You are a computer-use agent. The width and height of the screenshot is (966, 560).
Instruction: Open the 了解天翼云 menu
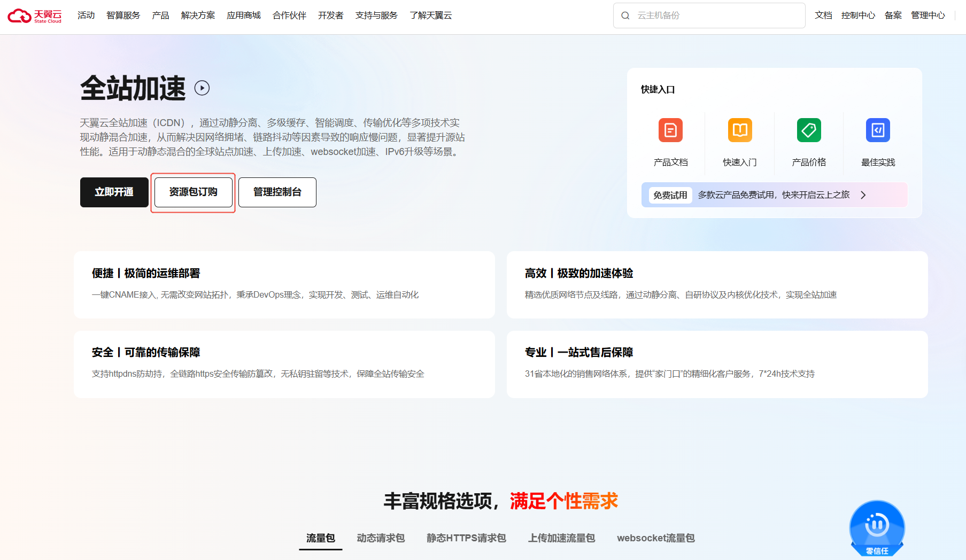431,15
